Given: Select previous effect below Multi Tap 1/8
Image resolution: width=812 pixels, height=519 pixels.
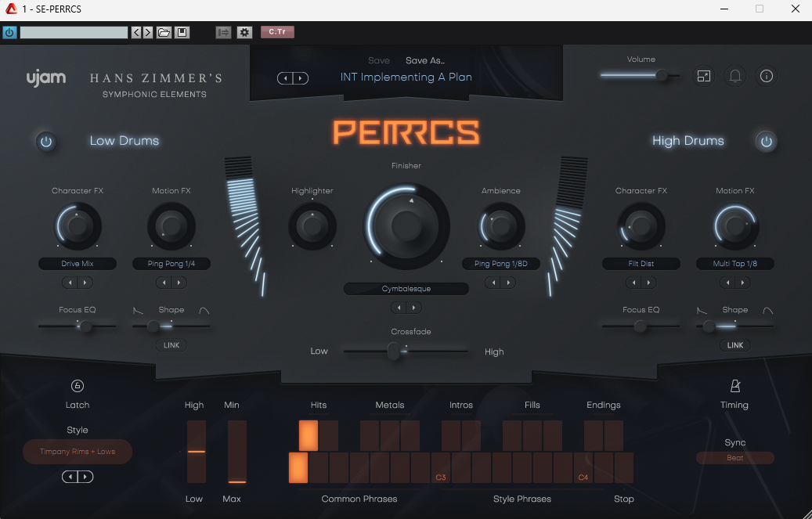Looking at the screenshot, I should [x=727, y=283].
